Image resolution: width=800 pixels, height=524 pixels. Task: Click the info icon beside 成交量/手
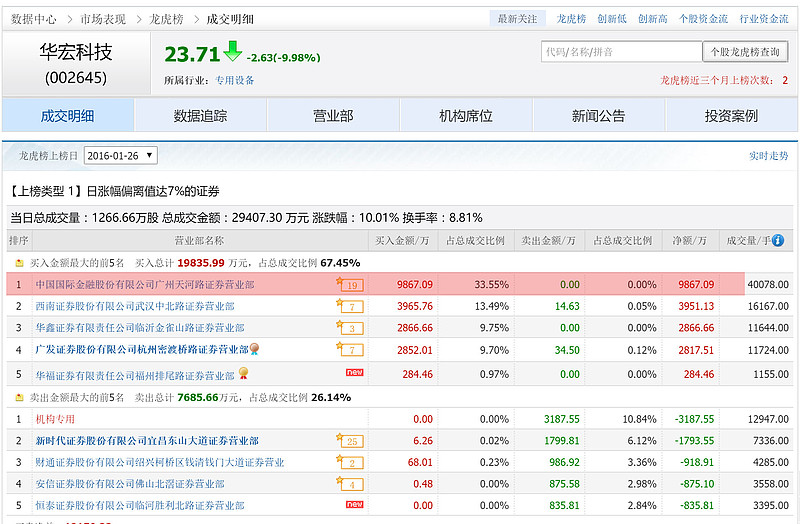[778, 240]
